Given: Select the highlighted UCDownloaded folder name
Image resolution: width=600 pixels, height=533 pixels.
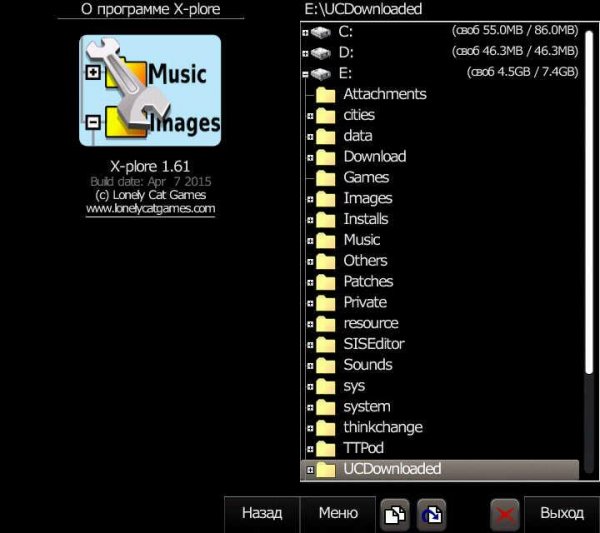Looking at the screenshot, I should (x=392, y=469).
